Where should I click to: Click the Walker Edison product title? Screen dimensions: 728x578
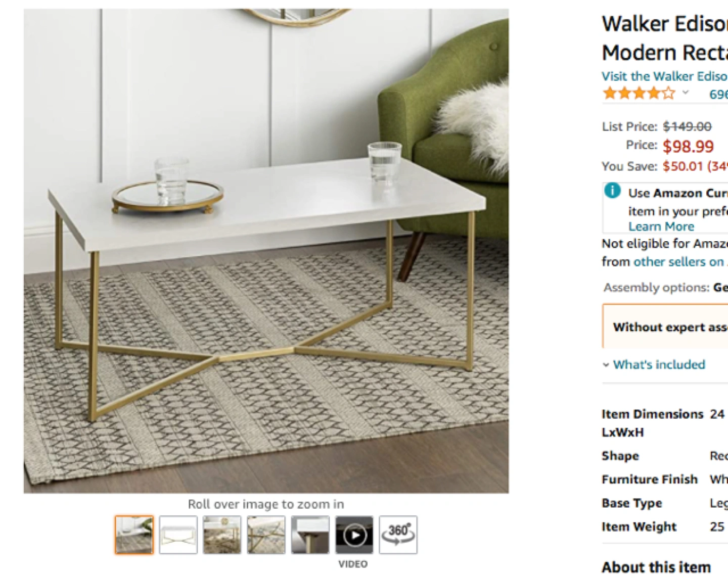click(x=665, y=38)
